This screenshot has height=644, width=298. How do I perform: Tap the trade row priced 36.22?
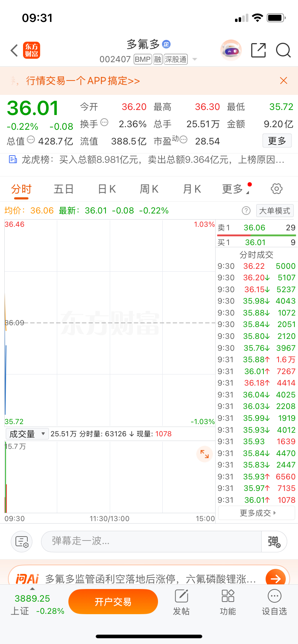256,266
